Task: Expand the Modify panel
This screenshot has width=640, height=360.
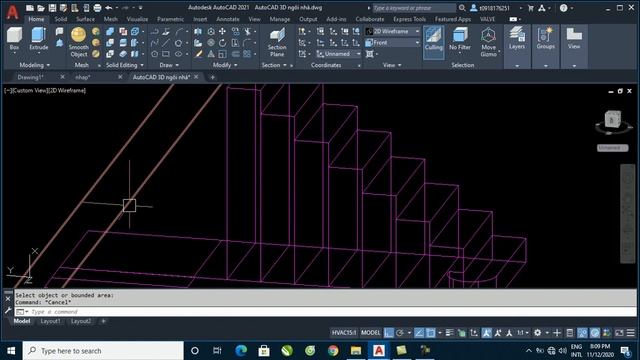Action: point(225,65)
